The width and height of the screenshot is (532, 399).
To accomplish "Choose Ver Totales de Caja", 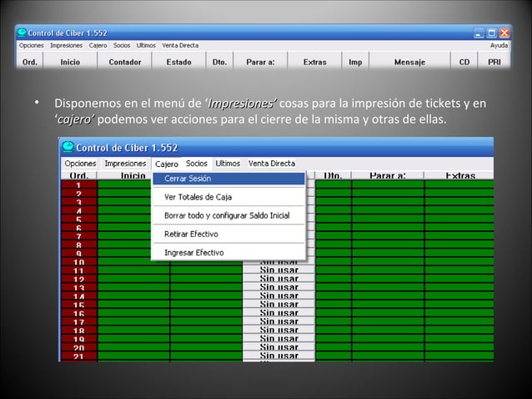I will (228, 197).
